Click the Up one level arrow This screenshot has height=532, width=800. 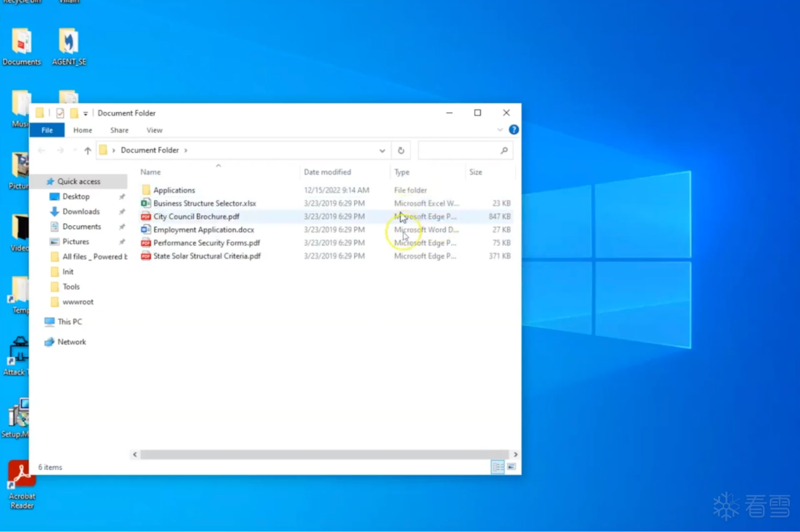click(x=87, y=150)
